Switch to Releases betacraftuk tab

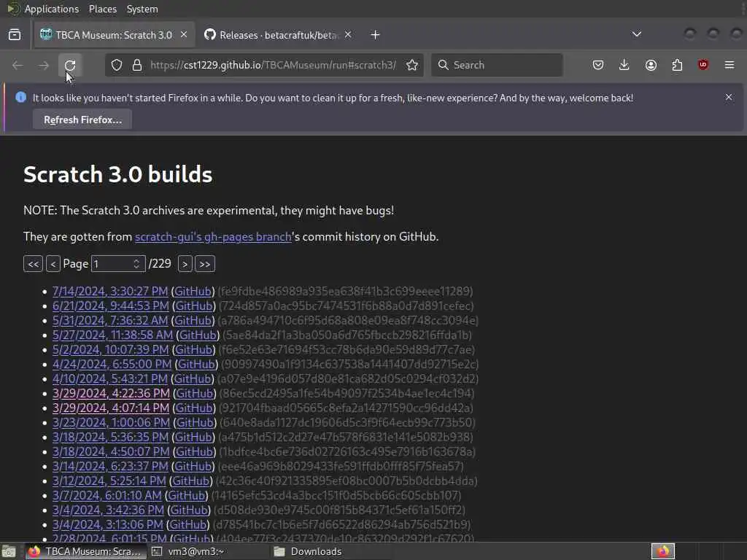pyautogui.click(x=279, y=35)
